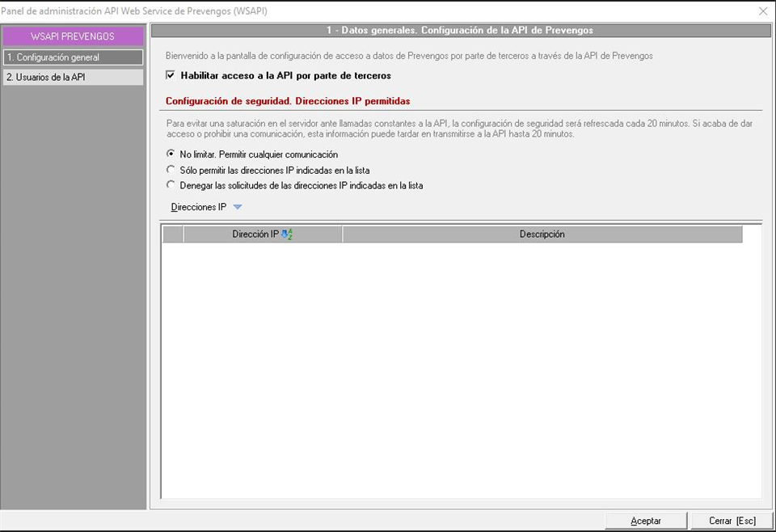Click the Dirección IP column header
Viewport: 776px width, 532px height.
click(x=255, y=234)
